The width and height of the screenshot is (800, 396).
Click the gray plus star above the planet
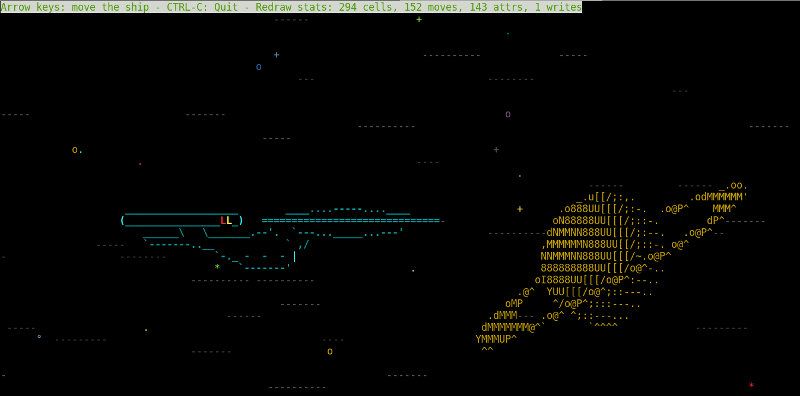[496, 150]
